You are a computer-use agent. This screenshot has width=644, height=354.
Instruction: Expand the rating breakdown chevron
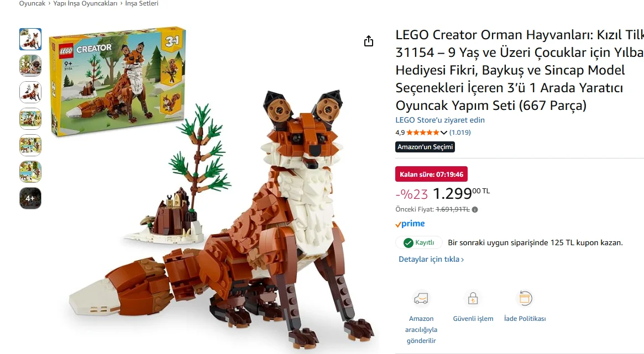click(x=443, y=133)
